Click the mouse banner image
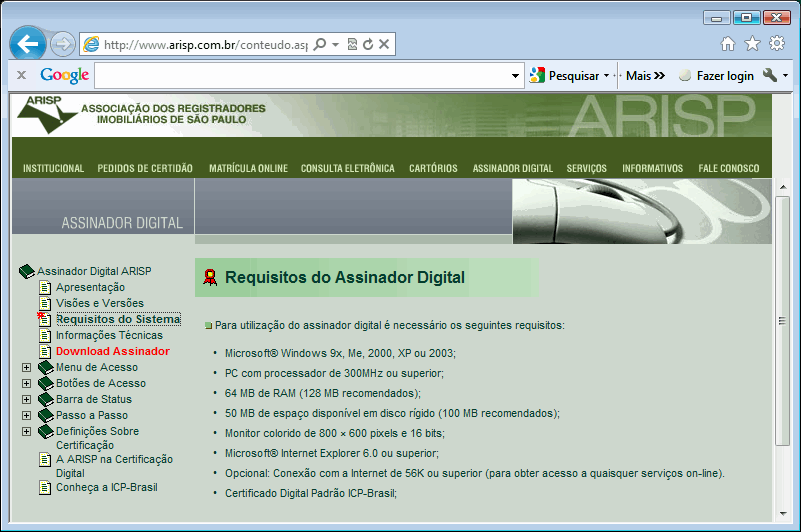The image size is (801, 532). click(x=642, y=211)
